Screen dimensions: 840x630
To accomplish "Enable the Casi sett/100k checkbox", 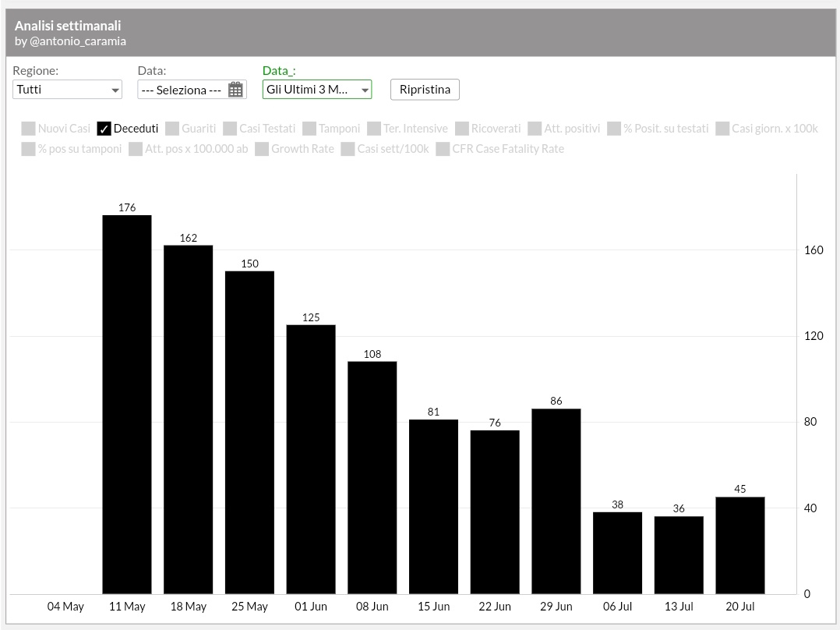I will tap(348, 149).
